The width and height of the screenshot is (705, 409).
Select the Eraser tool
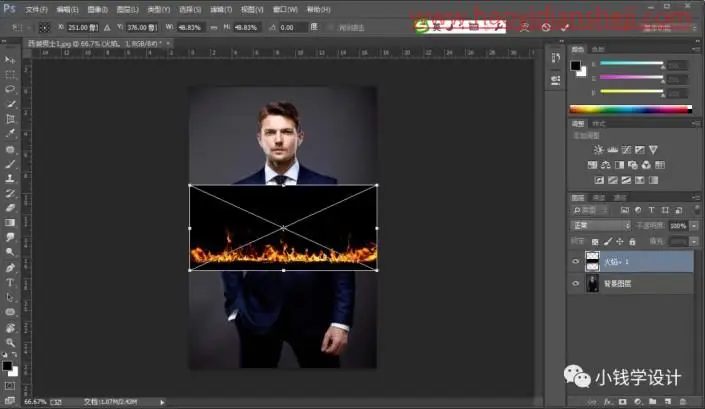click(10, 208)
